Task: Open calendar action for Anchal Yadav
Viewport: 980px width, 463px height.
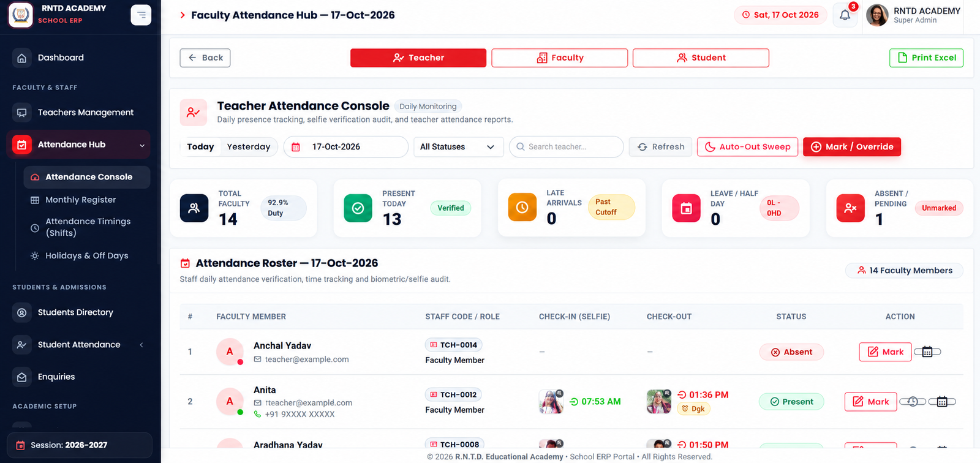Action: coord(927,352)
